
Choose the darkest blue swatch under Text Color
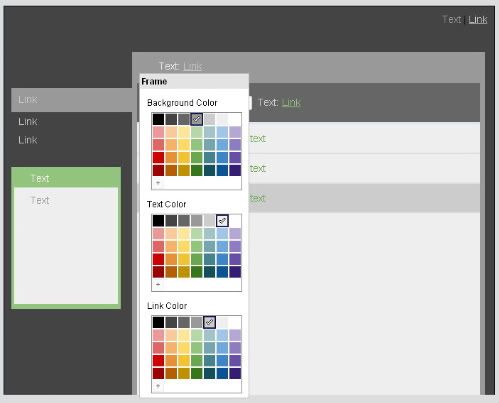coord(222,272)
